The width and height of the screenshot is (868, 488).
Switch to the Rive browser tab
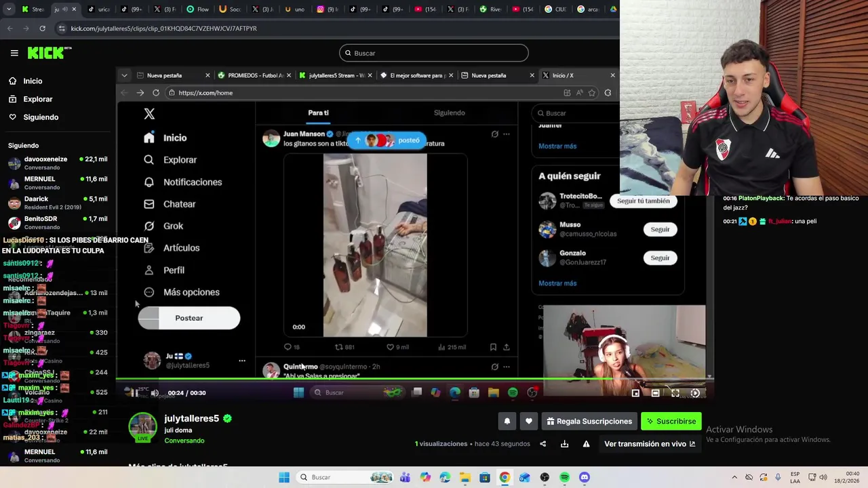pyautogui.click(x=491, y=9)
